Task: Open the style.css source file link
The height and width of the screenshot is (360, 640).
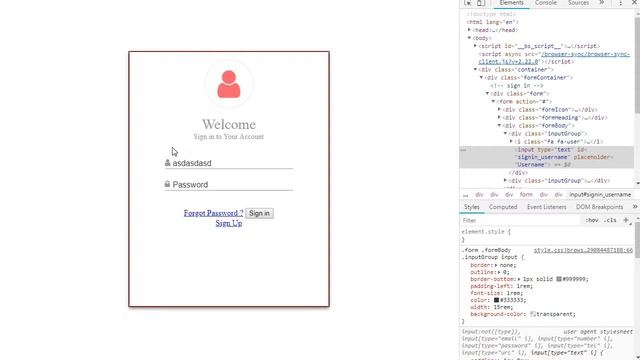Action: [583, 250]
